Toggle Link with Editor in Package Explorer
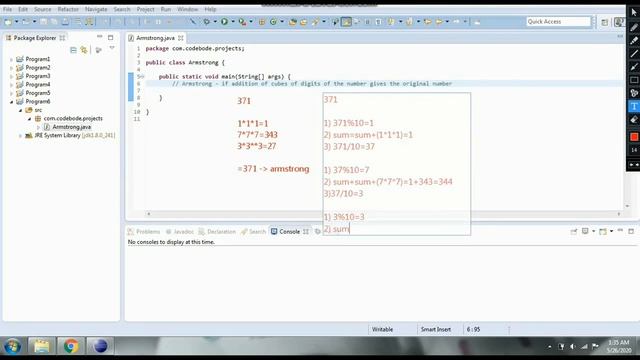Image resolution: width=640 pixels, height=360 pixels. 84,50
